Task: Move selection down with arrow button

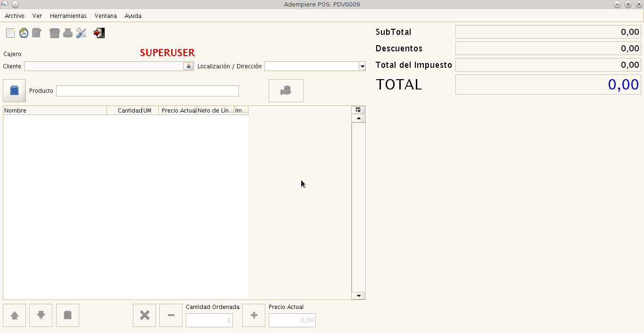Action: click(41, 315)
